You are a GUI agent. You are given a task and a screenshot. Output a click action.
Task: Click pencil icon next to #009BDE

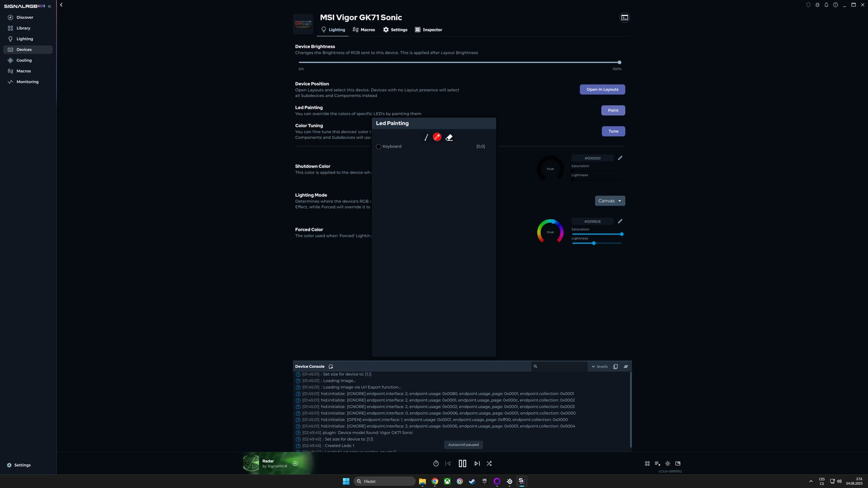(x=620, y=221)
